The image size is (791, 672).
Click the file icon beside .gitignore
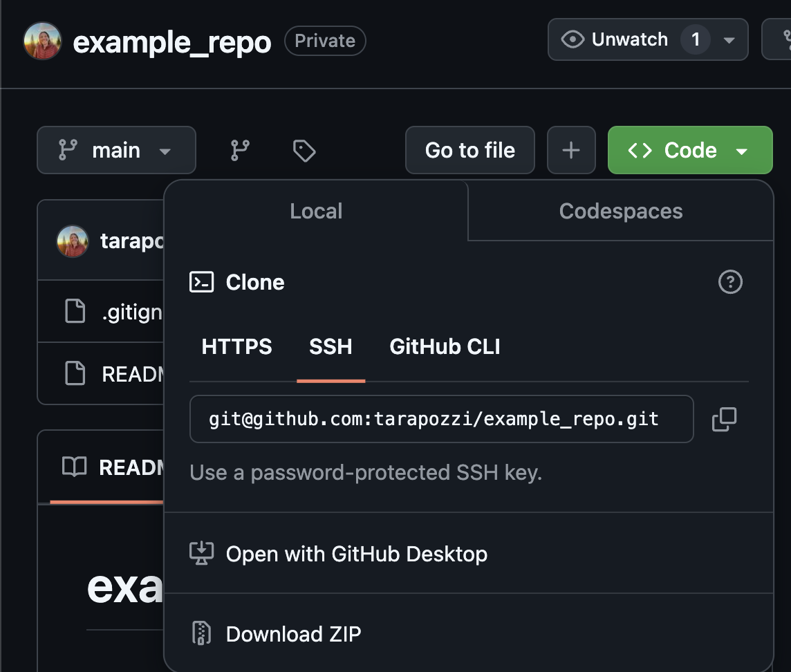click(75, 311)
